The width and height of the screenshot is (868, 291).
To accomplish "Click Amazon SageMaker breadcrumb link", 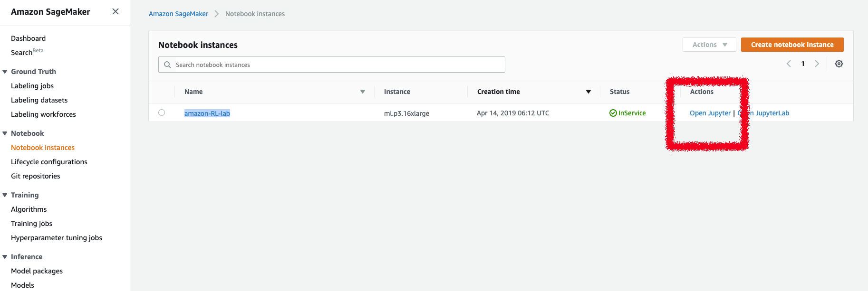I will coord(179,14).
